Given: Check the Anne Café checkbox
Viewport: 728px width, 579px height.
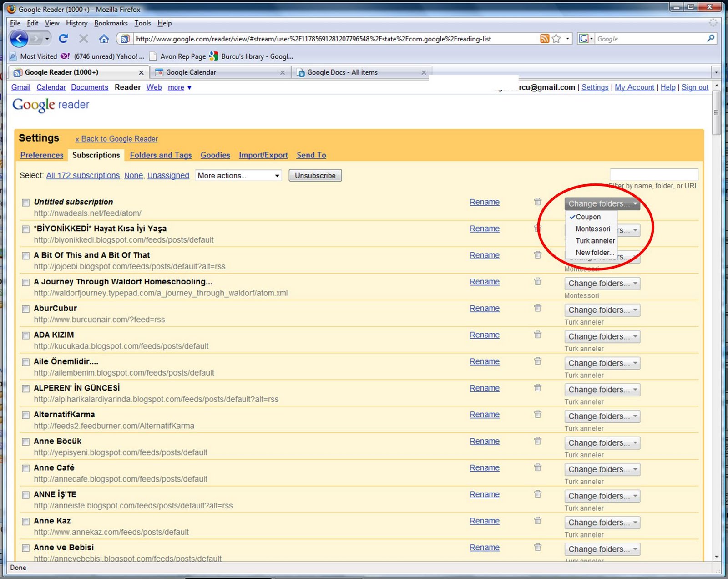Looking at the screenshot, I should (x=26, y=468).
